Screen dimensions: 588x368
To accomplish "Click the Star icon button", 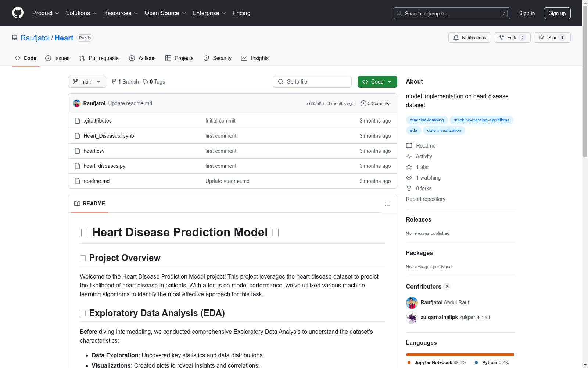I will point(552,38).
